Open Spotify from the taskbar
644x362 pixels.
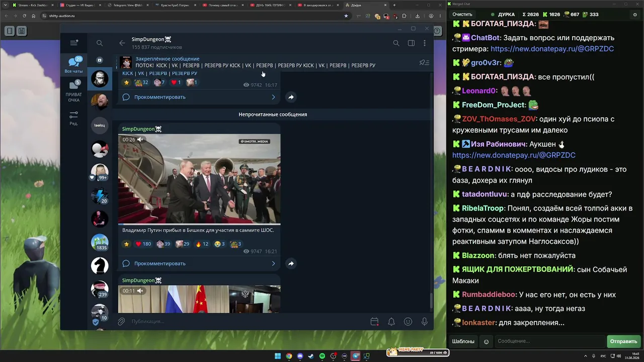[x=322, y=356]
